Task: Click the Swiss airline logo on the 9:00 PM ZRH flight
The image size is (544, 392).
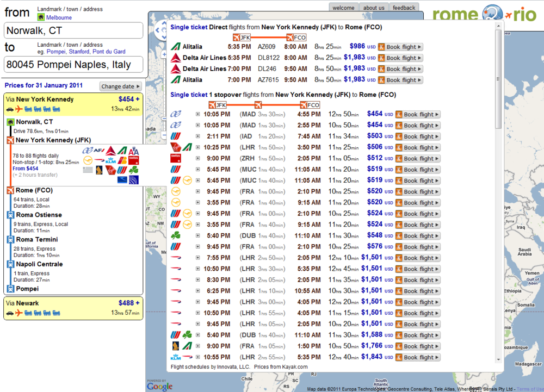Action: tap(176, 158)
